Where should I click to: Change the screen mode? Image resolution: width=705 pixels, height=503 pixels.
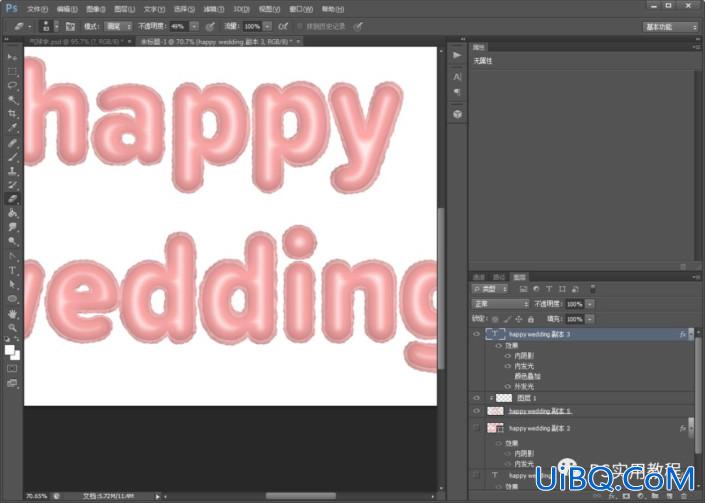(x=12, y=383)
